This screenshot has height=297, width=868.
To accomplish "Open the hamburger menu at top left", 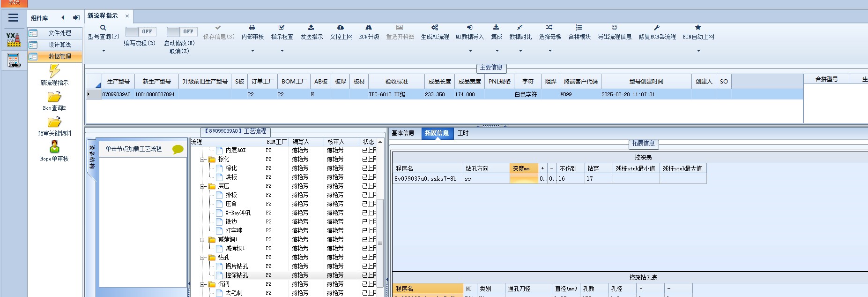I will pos(13,18).
